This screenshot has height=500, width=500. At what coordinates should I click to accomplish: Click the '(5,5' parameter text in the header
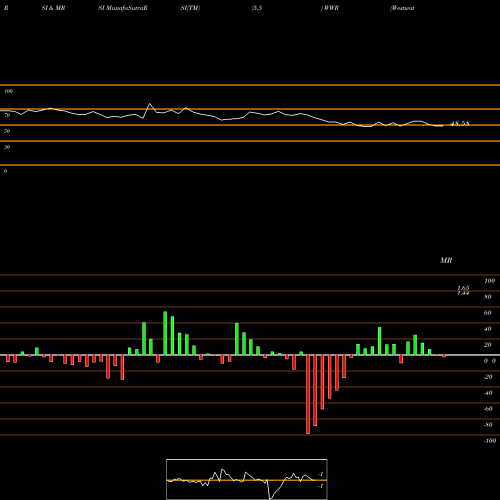(x=257, y=8)
